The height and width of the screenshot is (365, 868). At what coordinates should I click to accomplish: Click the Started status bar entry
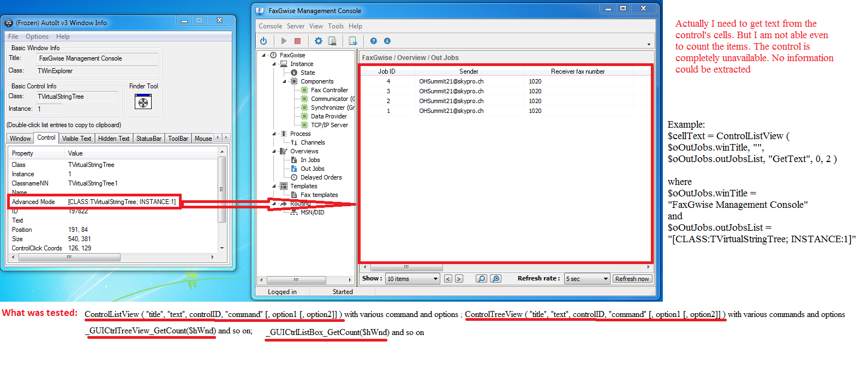[x=343, y=292]
